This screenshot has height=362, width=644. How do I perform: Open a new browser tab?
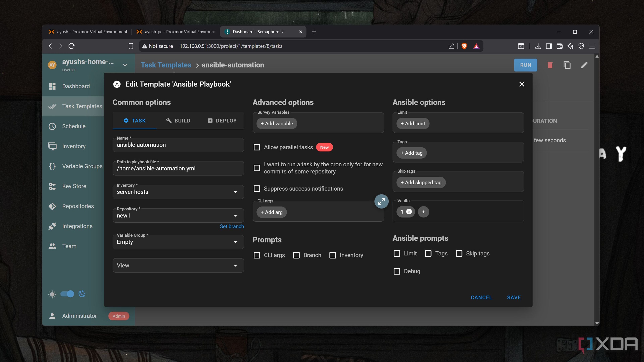(314, 32)
